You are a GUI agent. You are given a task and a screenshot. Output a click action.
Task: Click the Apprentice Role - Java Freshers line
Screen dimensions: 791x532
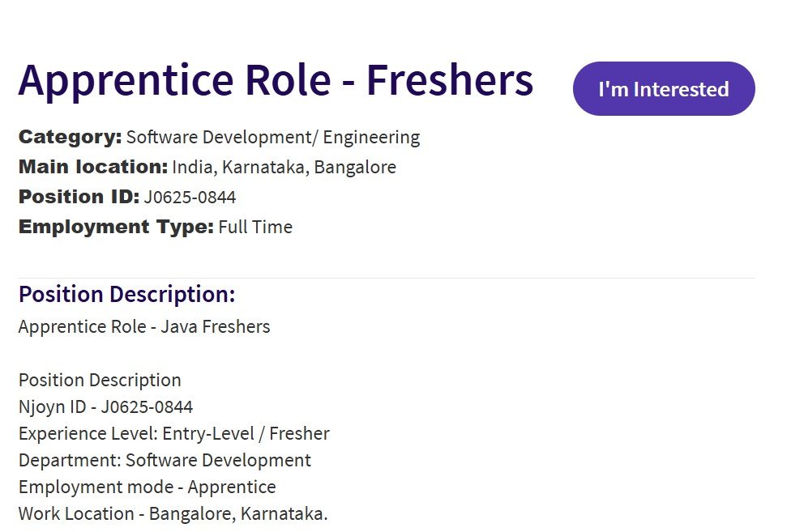coord(144,326)
